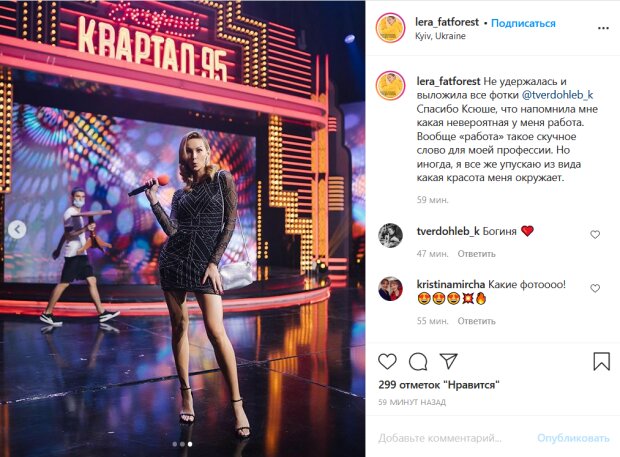Open the Kyiv, Ukraine location link

(x=440, y=36)
